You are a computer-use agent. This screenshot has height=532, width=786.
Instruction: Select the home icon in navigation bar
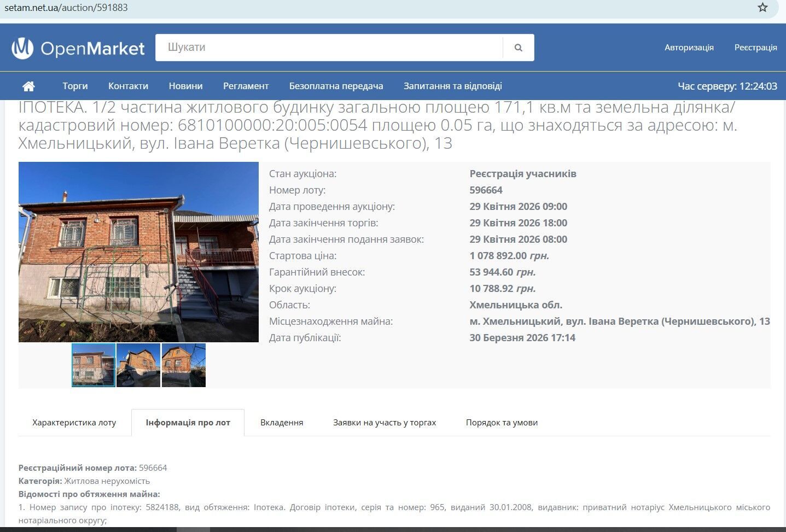[28, 86]
